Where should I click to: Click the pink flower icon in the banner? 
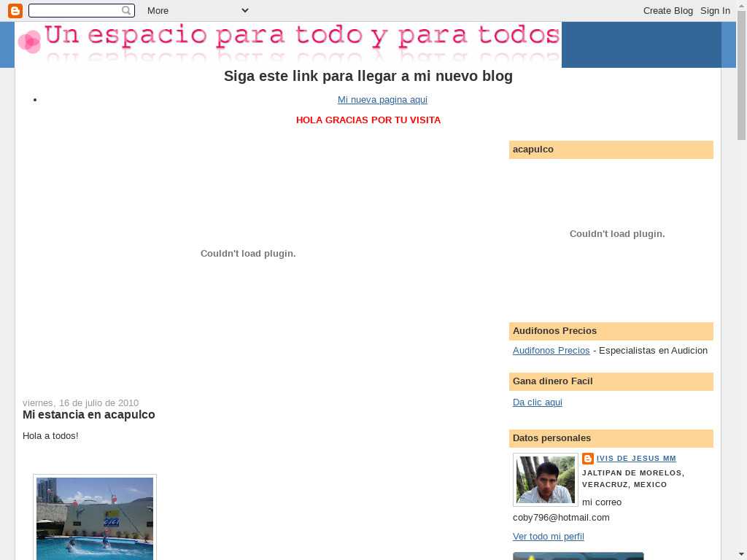click(29, 42)
